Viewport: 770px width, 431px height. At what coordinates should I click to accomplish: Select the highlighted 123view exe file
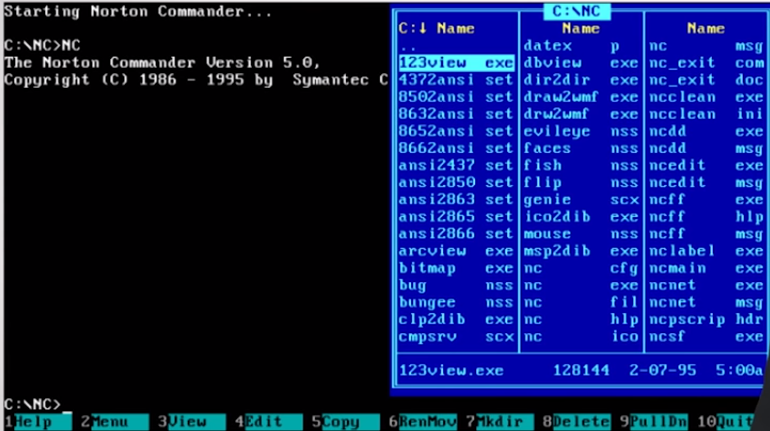pyautogui.click(x=456, y=63)
